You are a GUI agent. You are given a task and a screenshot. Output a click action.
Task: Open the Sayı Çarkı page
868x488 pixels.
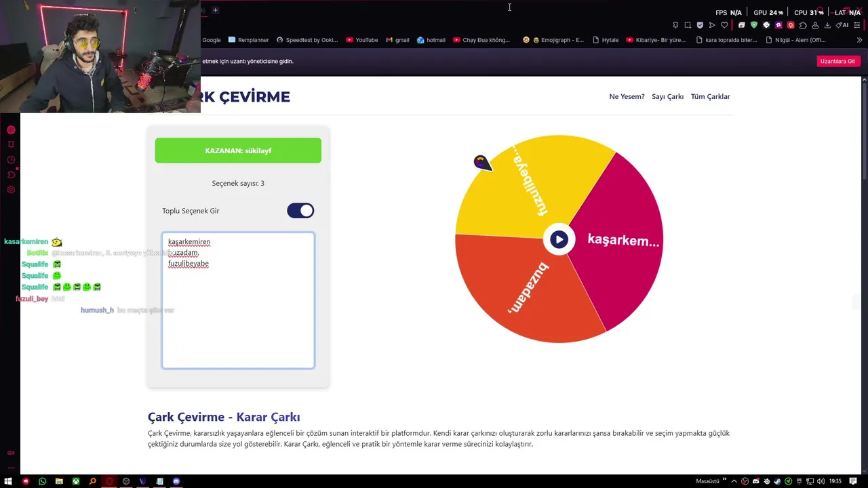667,96
